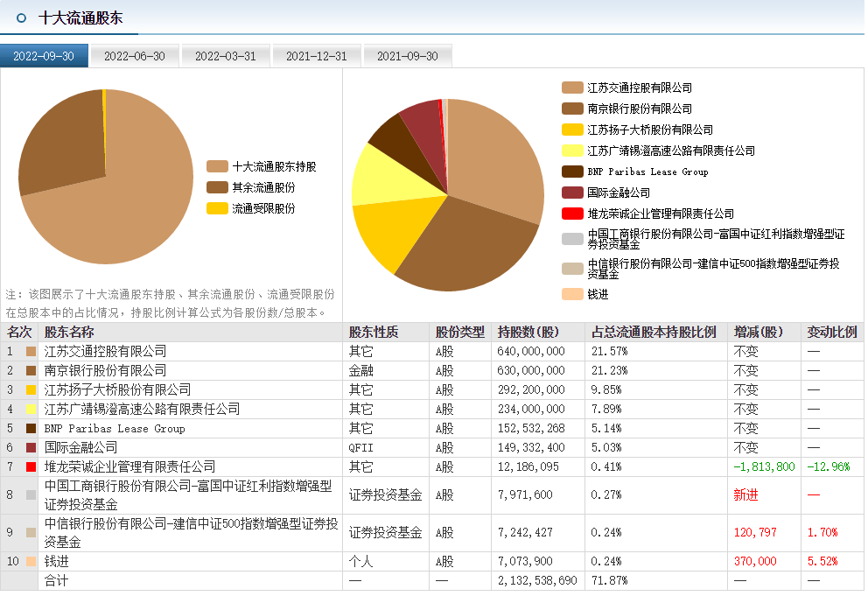Click the 变动比例 column header
868x596 pixels.
point(830,333)
